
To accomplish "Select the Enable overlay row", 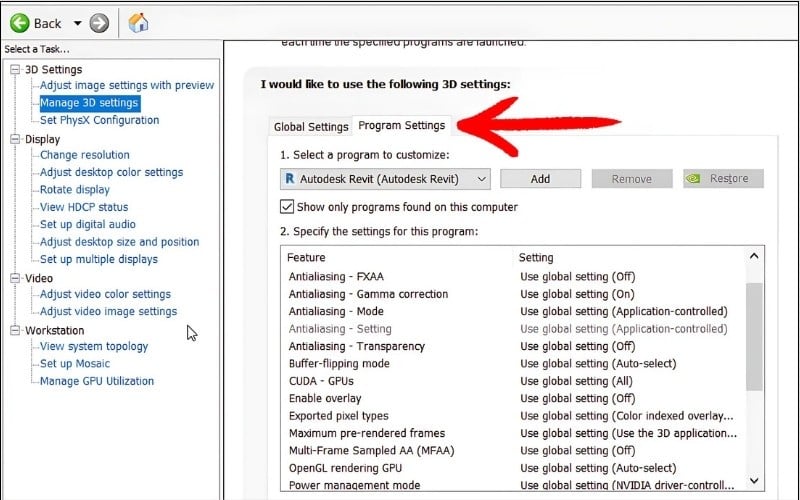I will 513,398.
